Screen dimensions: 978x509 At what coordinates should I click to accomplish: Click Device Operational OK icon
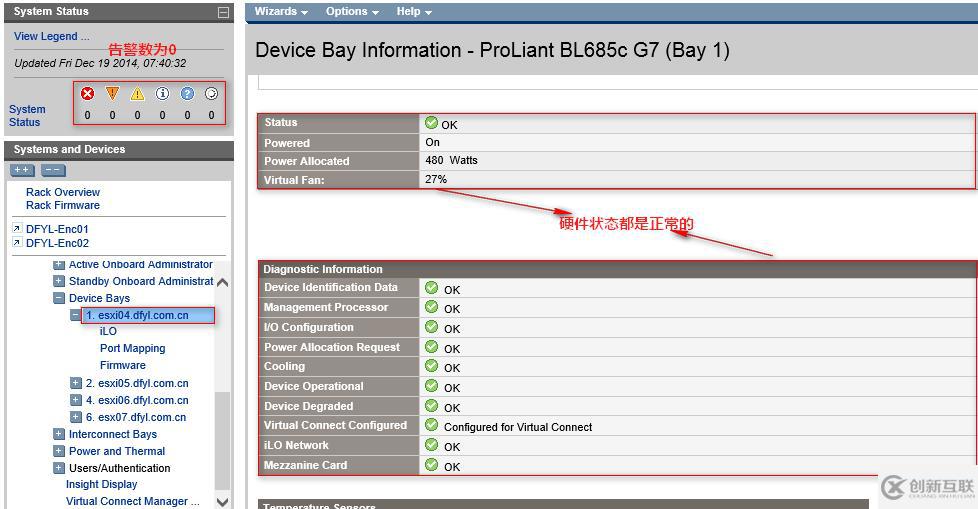[x=432, y=386]
